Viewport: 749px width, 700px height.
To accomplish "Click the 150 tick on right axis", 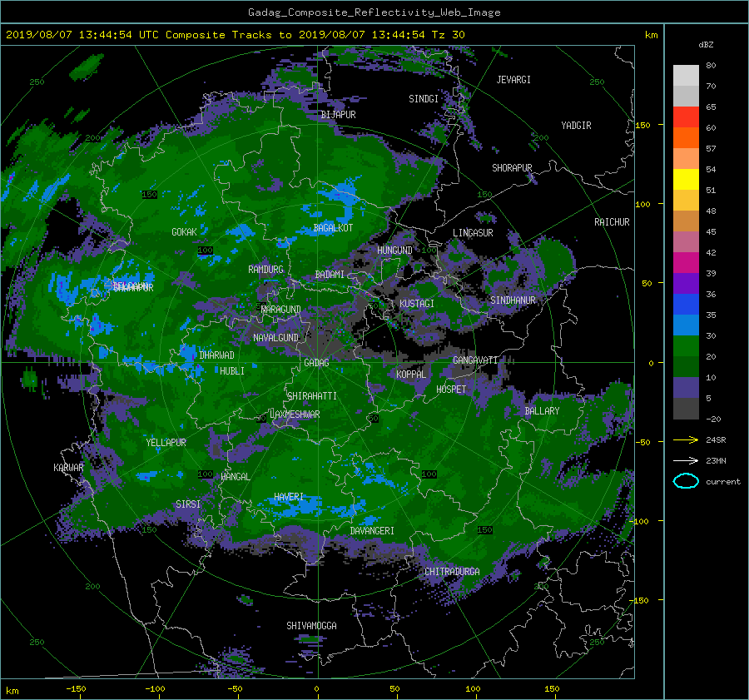I will tap(643, 125).
